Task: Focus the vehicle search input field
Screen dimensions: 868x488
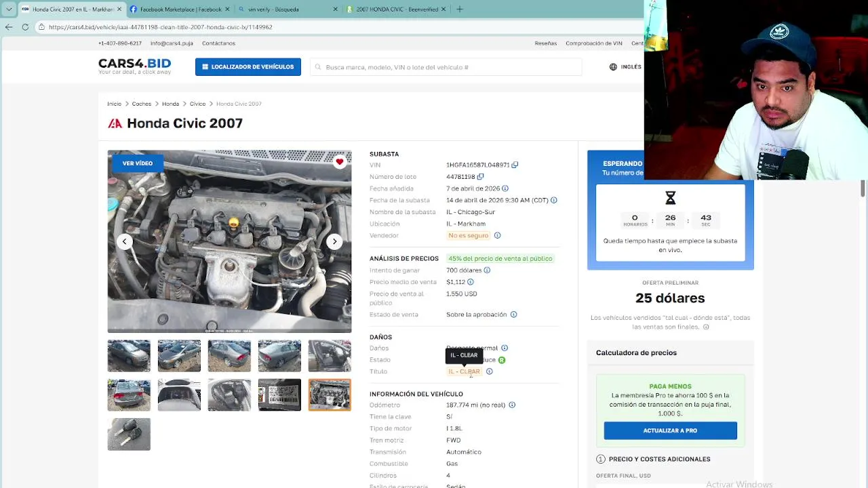Action: 446,67
